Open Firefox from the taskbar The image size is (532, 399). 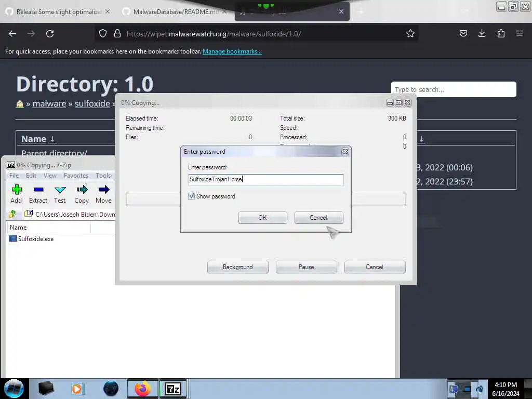[x=143, y=389]
